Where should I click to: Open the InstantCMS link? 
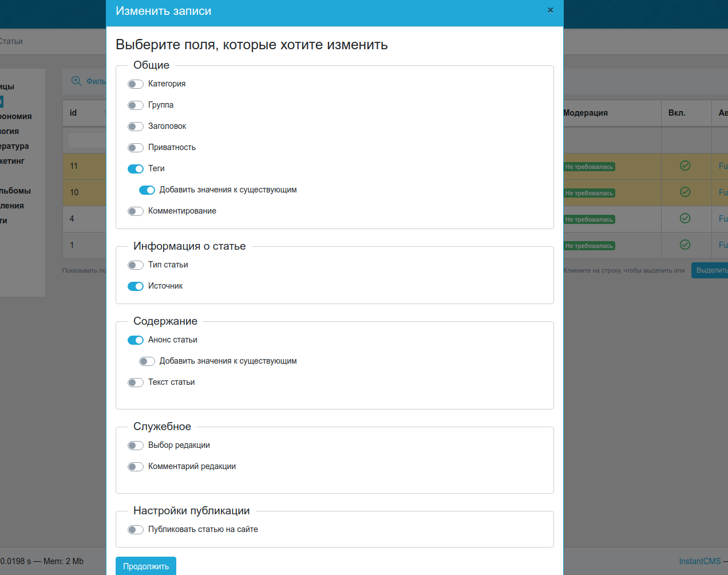click(699, 561)
